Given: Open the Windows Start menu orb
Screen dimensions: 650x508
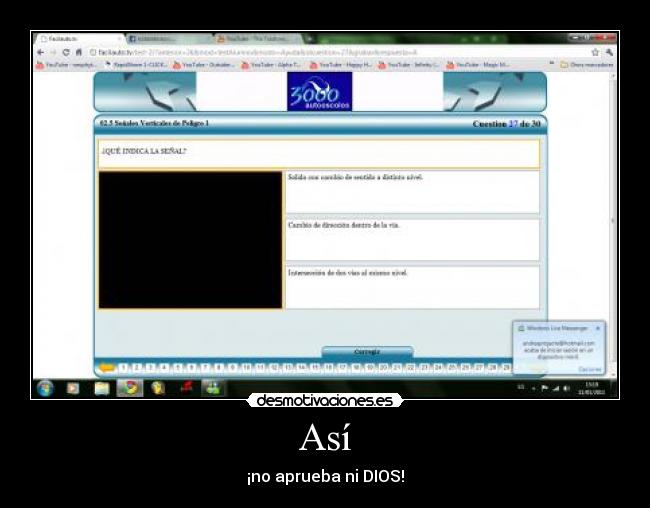Looking at the screenshot, I should coord(45,388).
